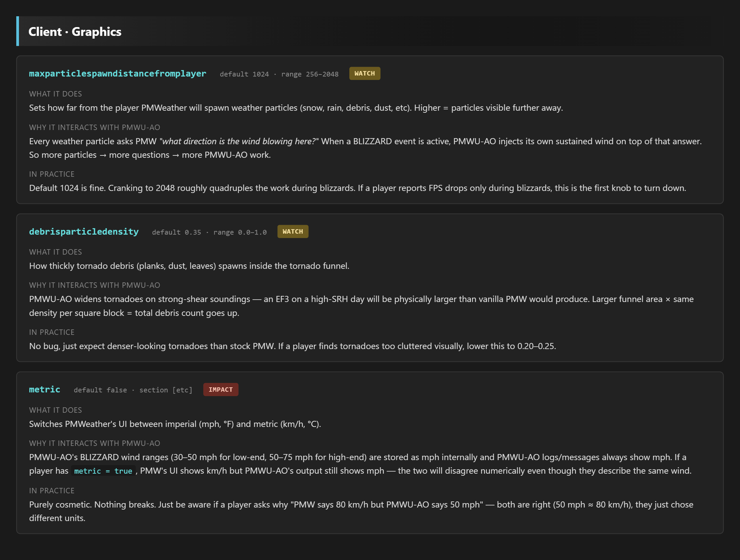Select the maxparticlespawndistancefromplayer setting name
The width and height of the screenshot is (740, 560).
click(x=118, y=73)
